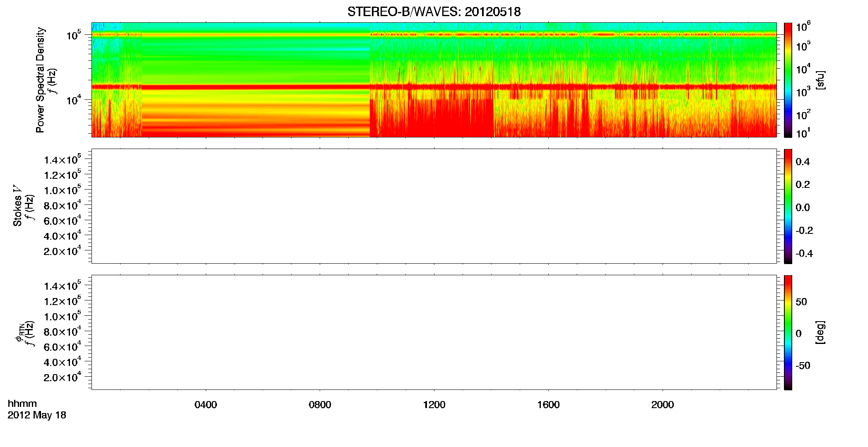Click the power spectral density spectrogram panel

tap(434, 79)
